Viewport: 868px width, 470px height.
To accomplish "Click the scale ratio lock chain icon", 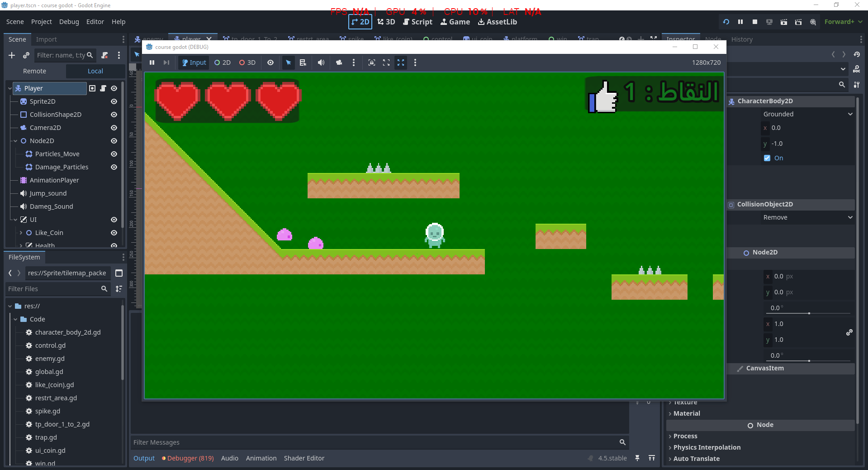I will click(849, 332).
